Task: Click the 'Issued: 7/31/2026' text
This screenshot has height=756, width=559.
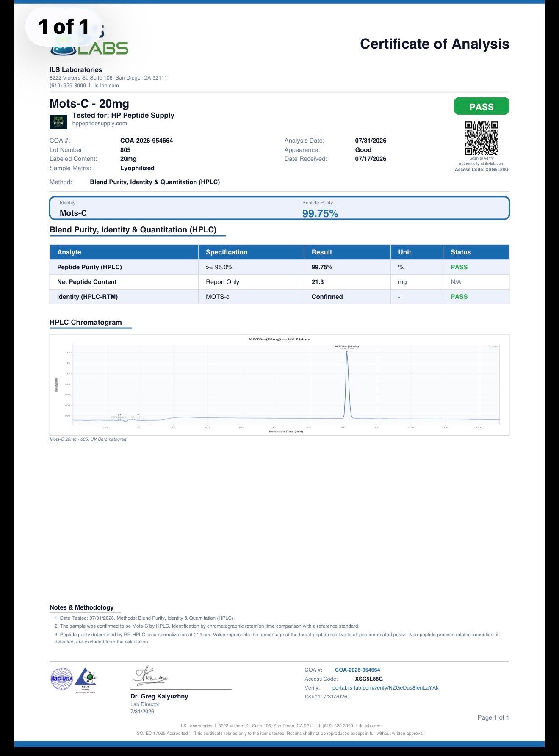Action: click(326, 697)
